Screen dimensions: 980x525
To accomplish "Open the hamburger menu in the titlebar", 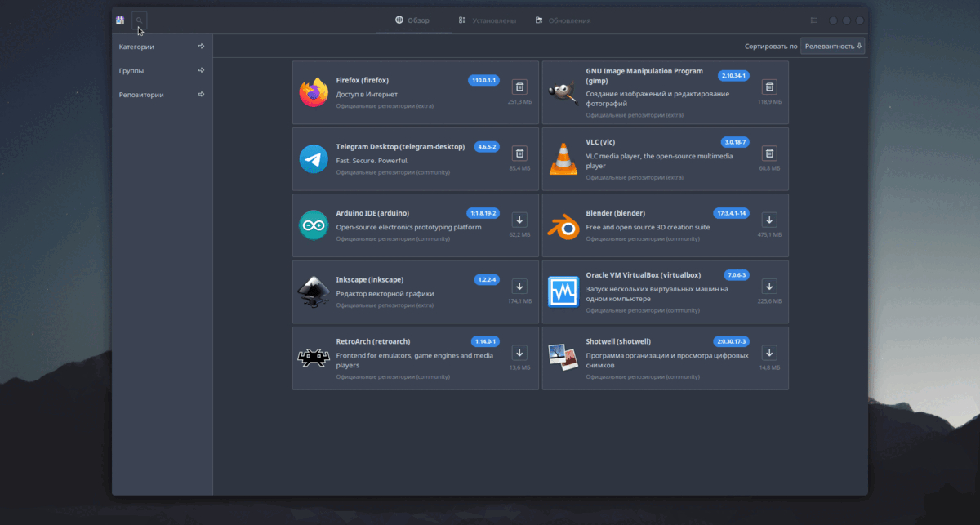I will coord(813,20).
